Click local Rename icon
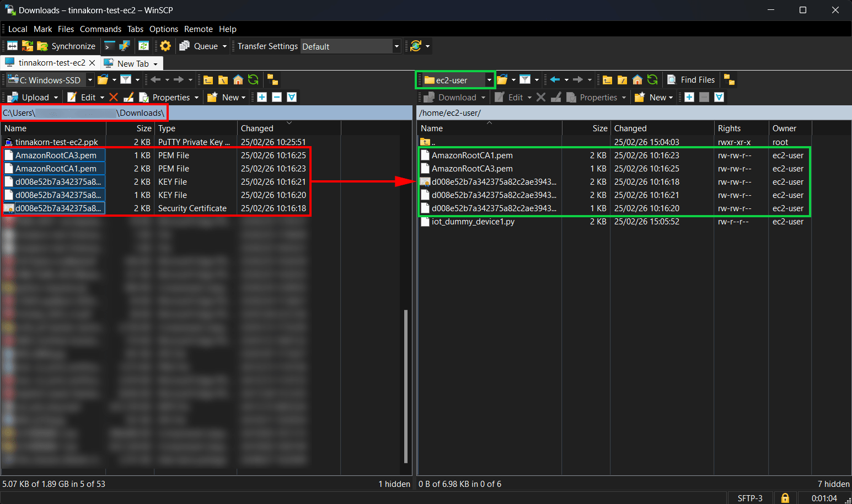852x504 pixels. (128, 97)
